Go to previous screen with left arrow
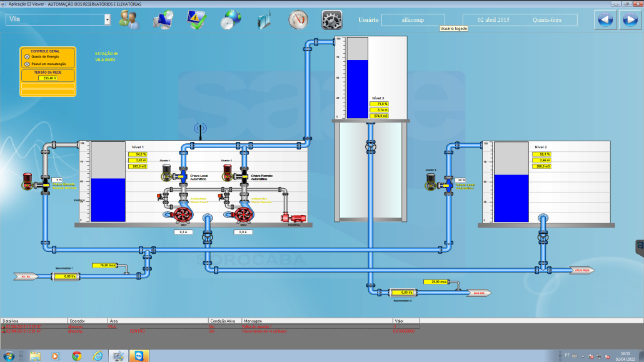Viewport: 644px width, 362px height. (605, 20)
